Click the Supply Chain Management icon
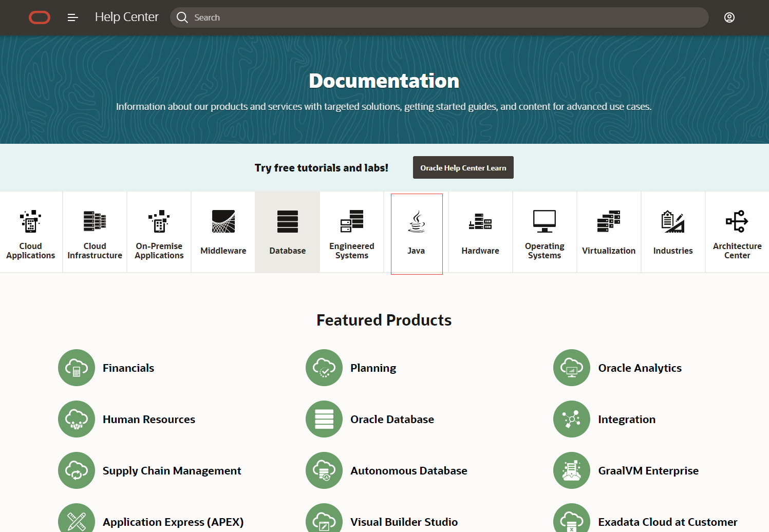This screenshot has height=532, width=769. click(x=77, y=470)
